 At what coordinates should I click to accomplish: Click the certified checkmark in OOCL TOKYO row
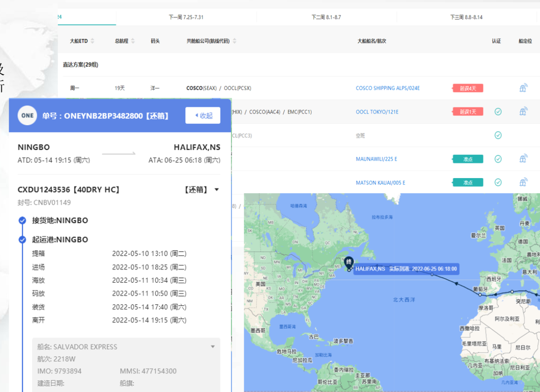(x=498, y=111)
